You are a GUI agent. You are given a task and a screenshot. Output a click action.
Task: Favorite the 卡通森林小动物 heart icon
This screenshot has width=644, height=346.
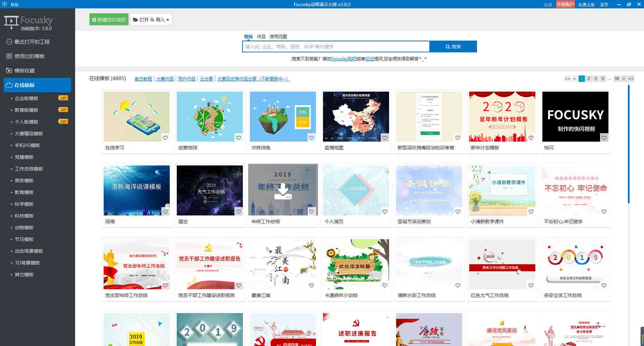tap(385, 285)
